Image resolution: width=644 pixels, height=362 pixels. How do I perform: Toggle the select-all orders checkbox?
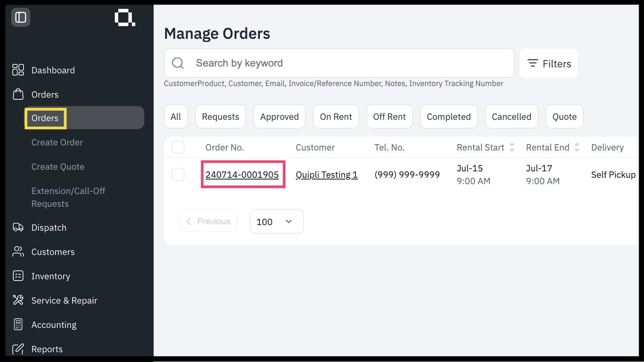click(178, 147)
